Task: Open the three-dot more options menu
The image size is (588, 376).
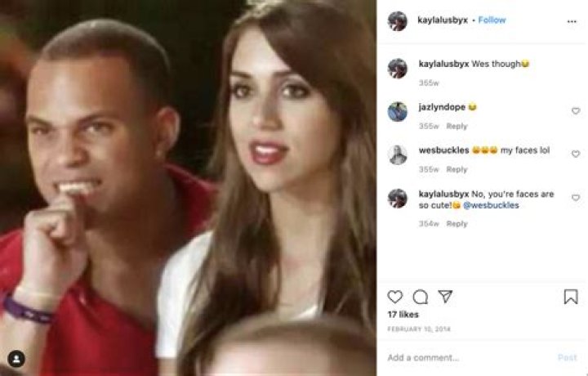Action: (572, 21)
